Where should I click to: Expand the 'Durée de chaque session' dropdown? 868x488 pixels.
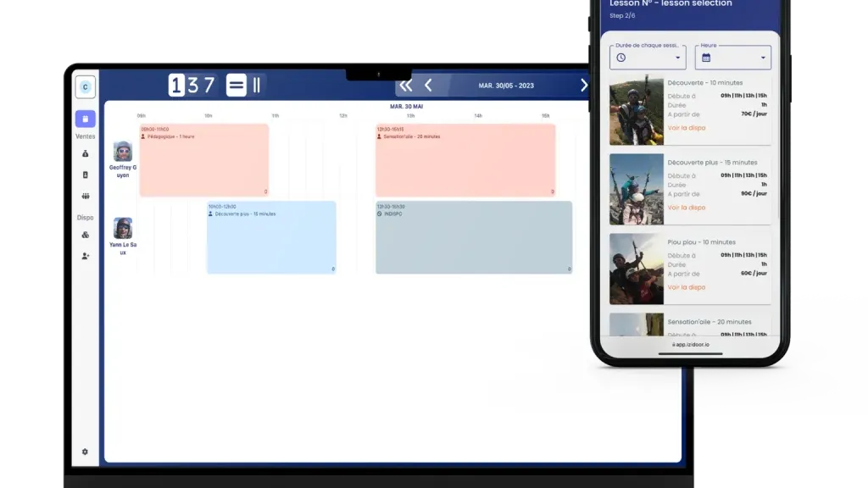tap(648, 58)
